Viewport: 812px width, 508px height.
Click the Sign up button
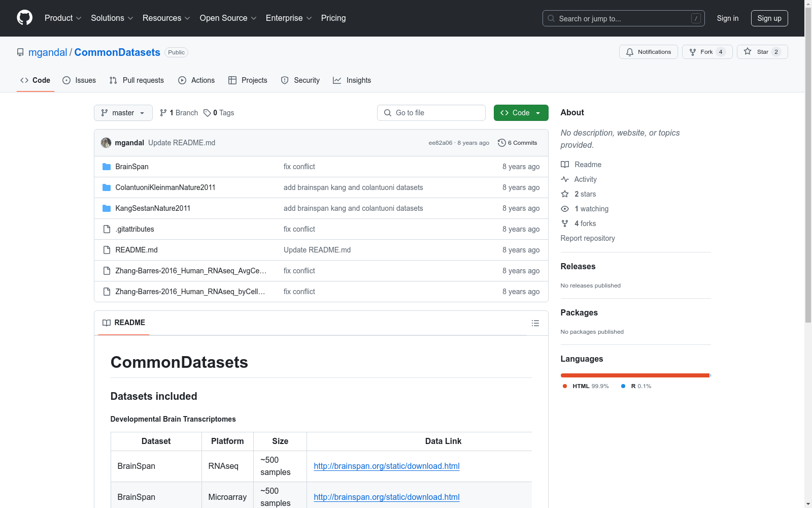(x=769, y=18)
